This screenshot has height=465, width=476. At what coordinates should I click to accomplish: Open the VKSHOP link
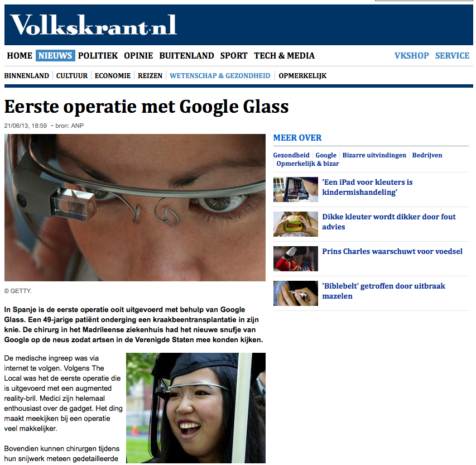412,56
